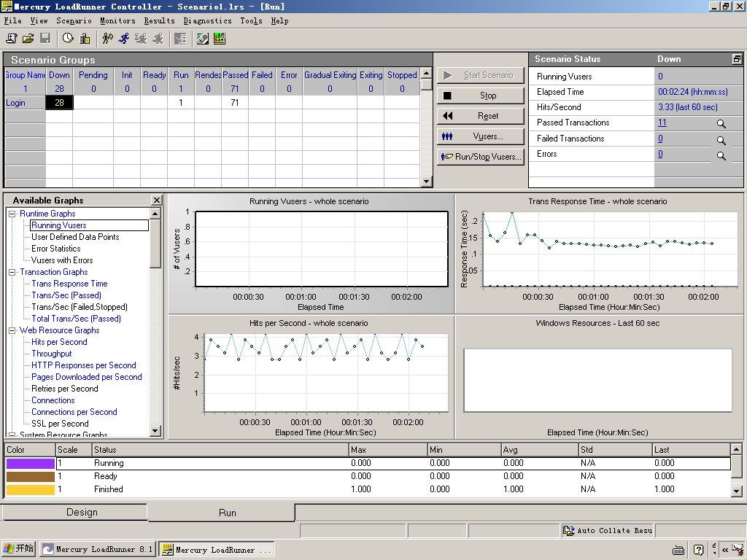Stop the running scenario

click(480, 96)
